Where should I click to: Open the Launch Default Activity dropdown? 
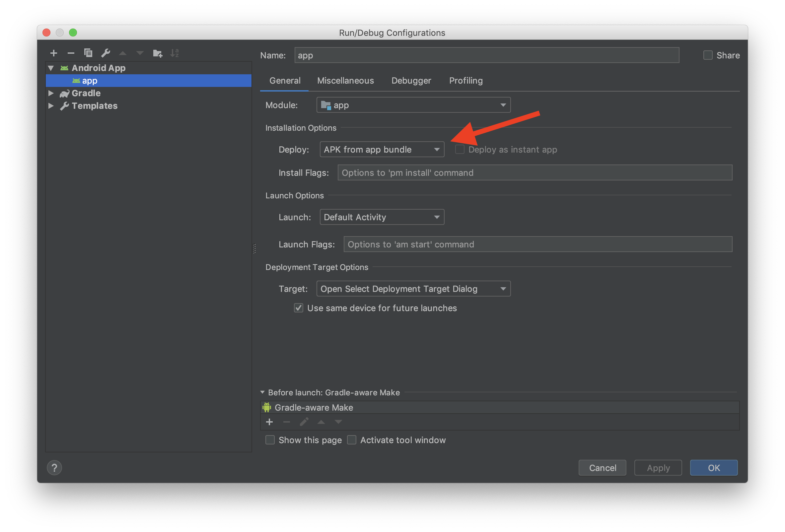pyautogui.click(x=382, y=217)
